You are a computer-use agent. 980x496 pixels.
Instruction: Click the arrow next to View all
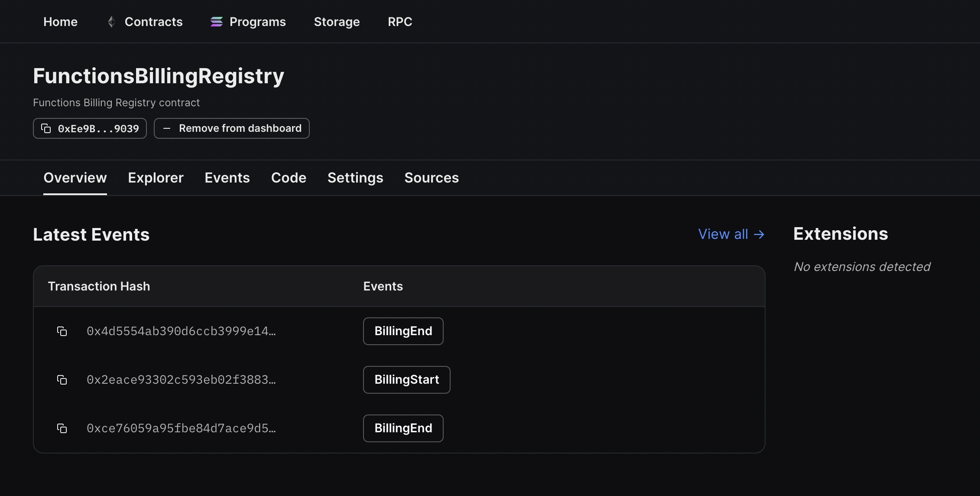click(x=759, y=235)
